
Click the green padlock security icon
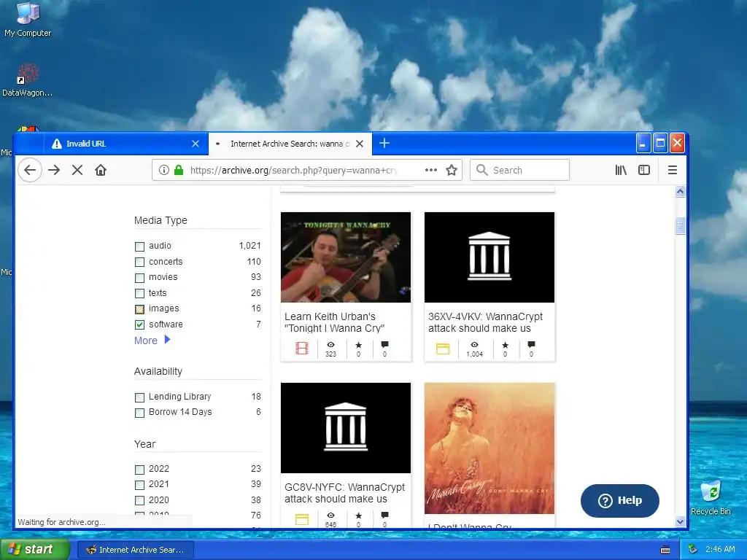pyautogui.click(x=179, y=170)
